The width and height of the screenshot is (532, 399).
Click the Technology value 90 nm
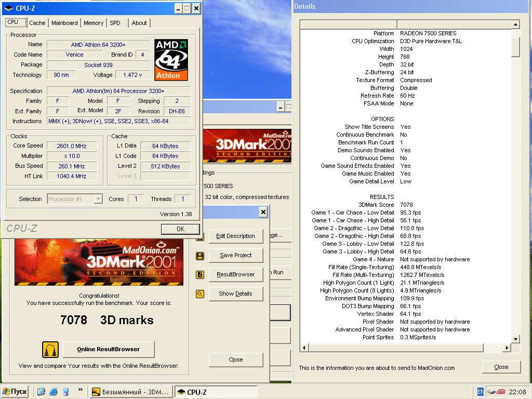(x=61, y=75)
